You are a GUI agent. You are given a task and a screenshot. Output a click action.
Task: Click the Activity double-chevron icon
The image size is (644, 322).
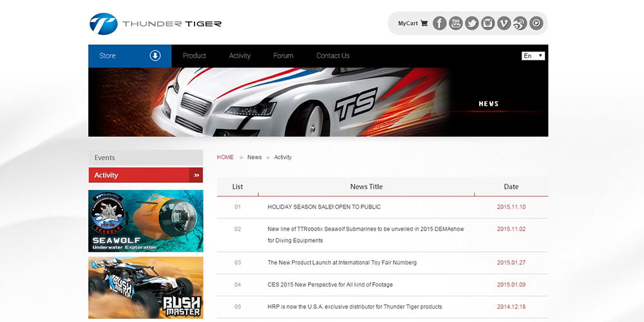[x=196, y=175]
